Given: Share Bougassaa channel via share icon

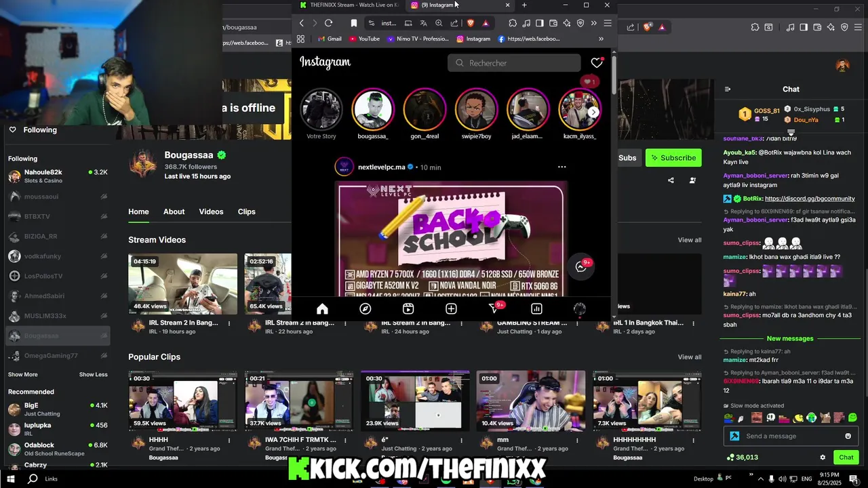Looking at the screenshot, I should coord(671,180).
